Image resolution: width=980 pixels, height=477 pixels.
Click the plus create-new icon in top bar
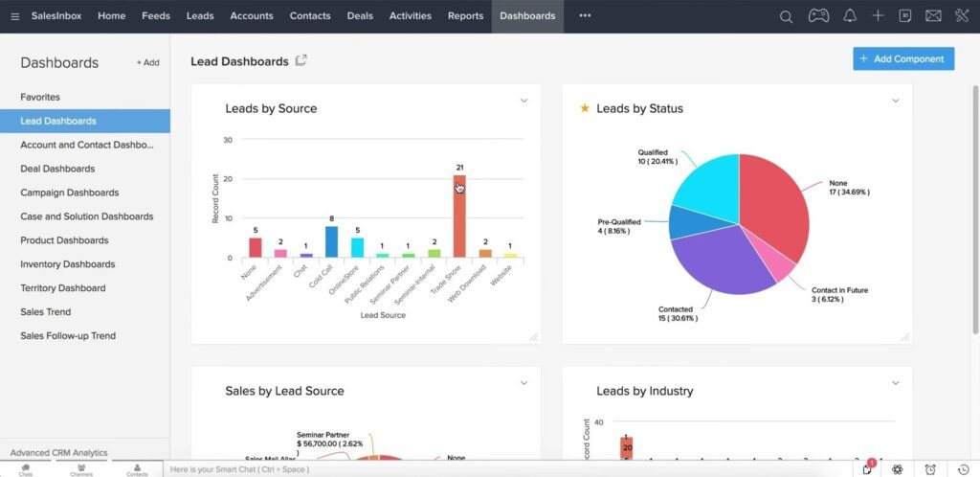click(x=879, y=15)
